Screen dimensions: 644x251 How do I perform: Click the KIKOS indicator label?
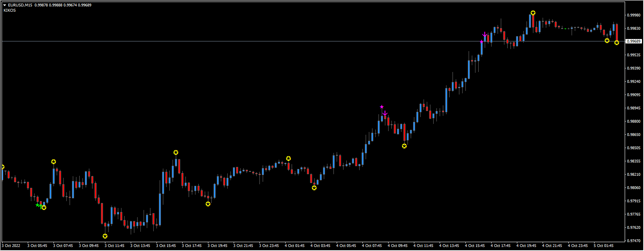pyautogui.click(x=10, y=10)
